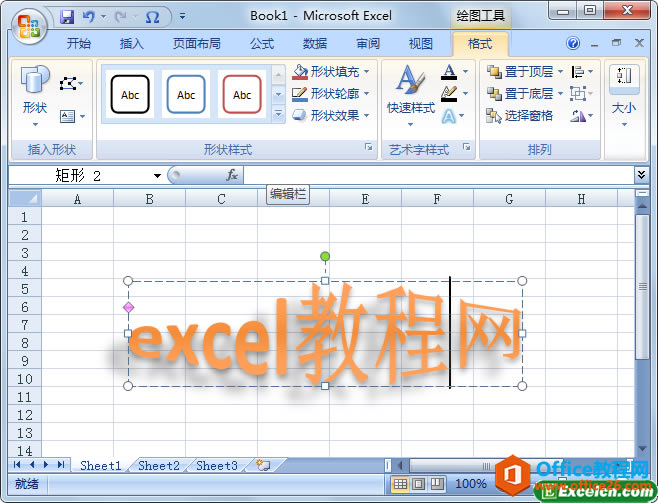Switch to the 数据 (Data) tab
658x503 pixels.
(x=315, y=43)
